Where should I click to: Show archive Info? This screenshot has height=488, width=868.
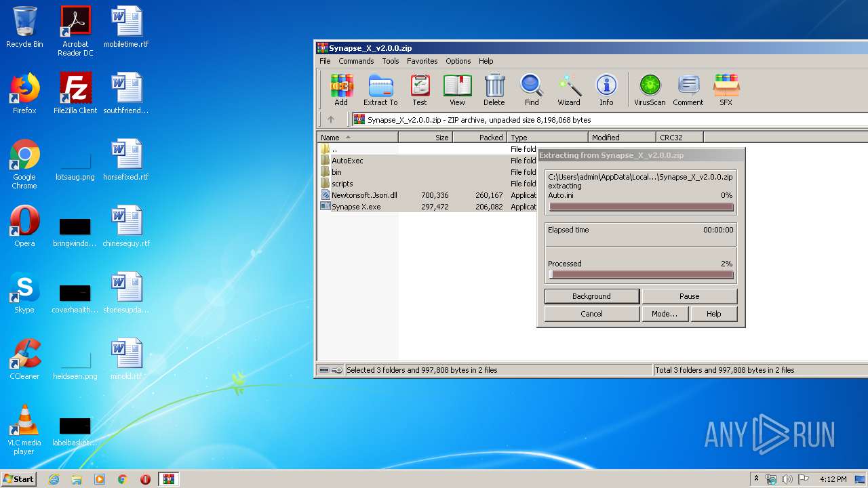pyautogui.click(x=606, y=91)
